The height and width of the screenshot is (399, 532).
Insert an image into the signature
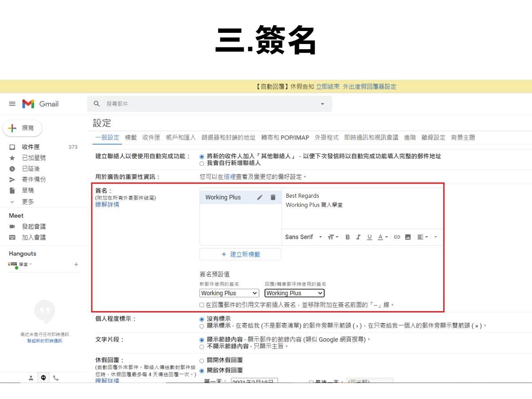tap(407, 237)
